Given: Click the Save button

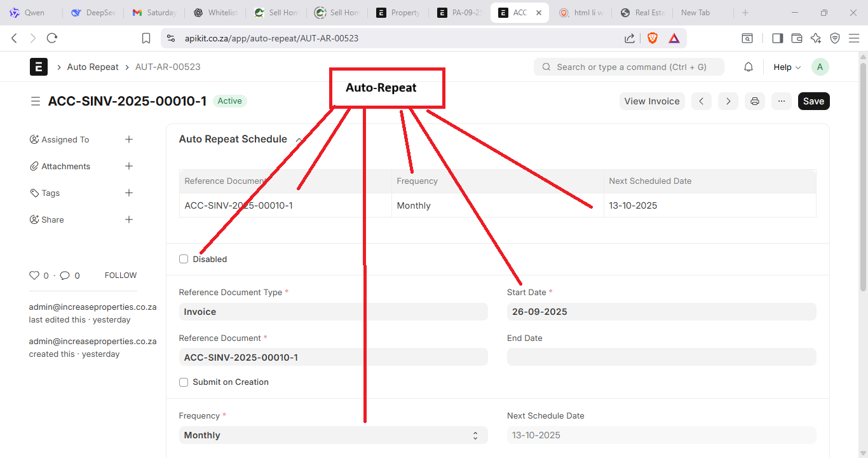Looking at the screenshot, I should click(813, 101).
